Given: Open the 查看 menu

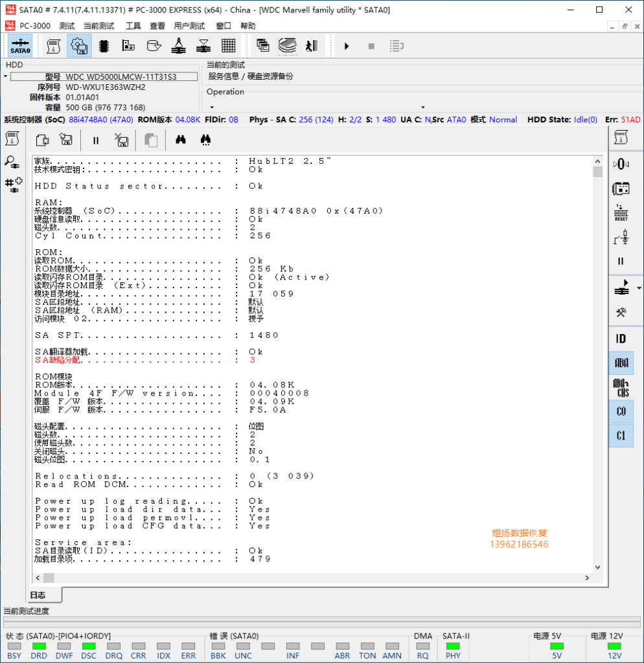Looking at the screenshot, I should point(157,26).
